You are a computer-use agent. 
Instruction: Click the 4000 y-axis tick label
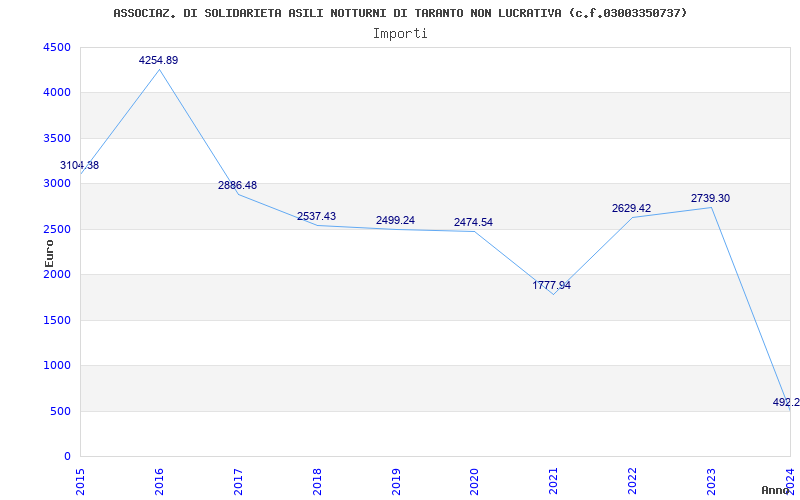[58, 93]
